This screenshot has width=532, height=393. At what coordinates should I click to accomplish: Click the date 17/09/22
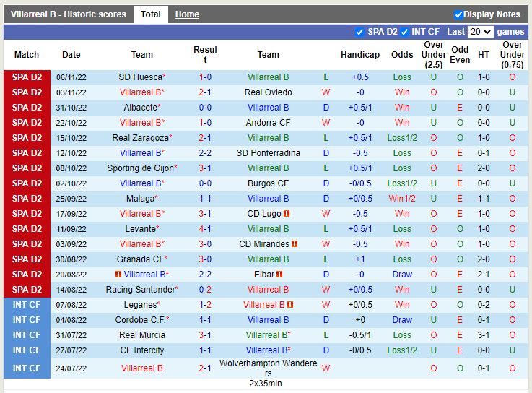[71, 214]
